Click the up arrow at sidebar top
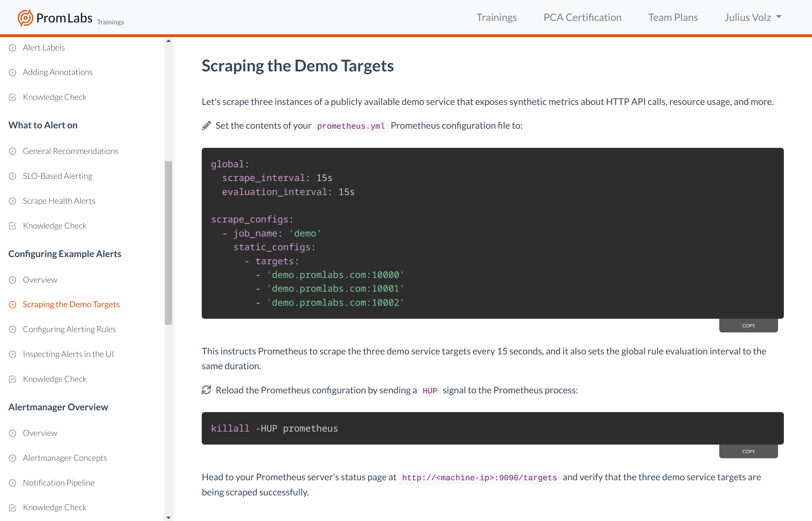The image size is (812, 521). pos(168,40)
